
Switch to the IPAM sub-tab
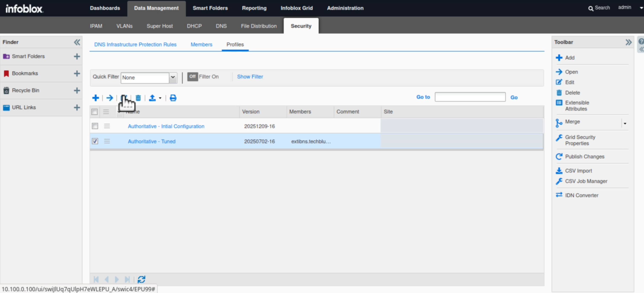[x=96, y=26]
